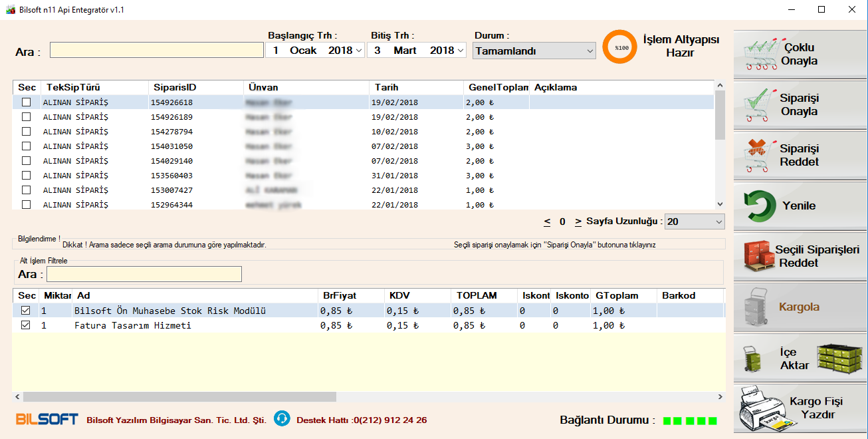Viewport: 868px width, 439px height.
Task: Click the TekSipTürü column header
Action: (x=94, y=87)
